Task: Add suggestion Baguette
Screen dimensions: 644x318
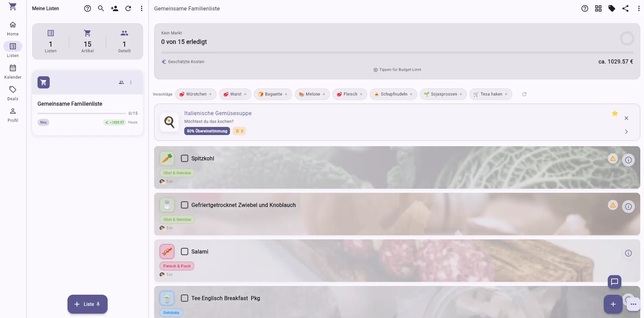Action: tap(273, 94)
